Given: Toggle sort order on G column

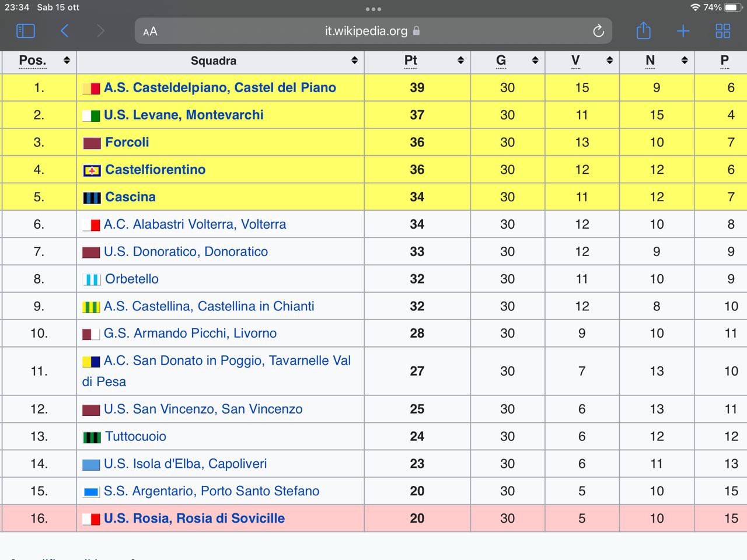Looking at the screenshot, I should (x=535, y=61).
